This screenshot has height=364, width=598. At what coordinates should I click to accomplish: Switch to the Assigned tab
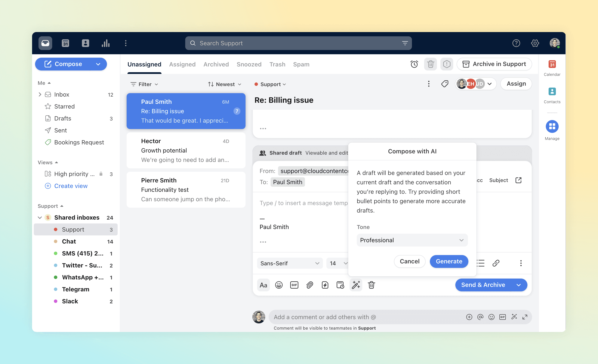pos(182,64)
